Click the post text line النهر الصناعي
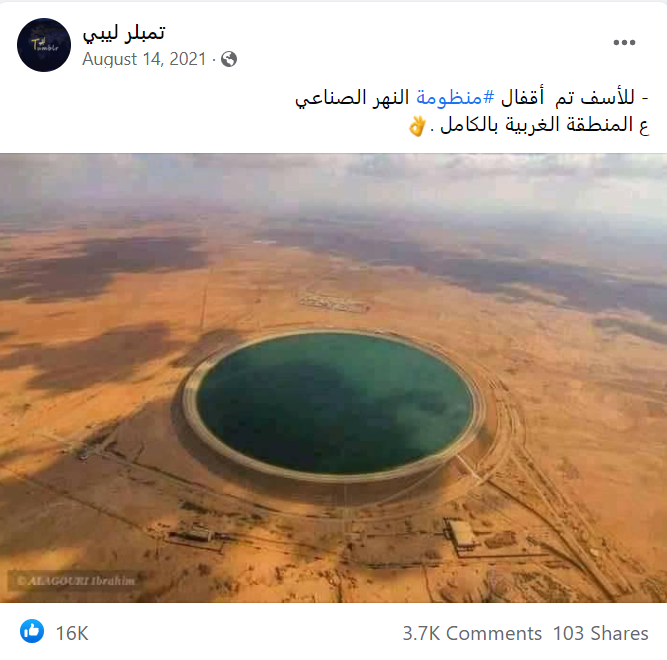667x660 pixels. (x=352, y=98)
